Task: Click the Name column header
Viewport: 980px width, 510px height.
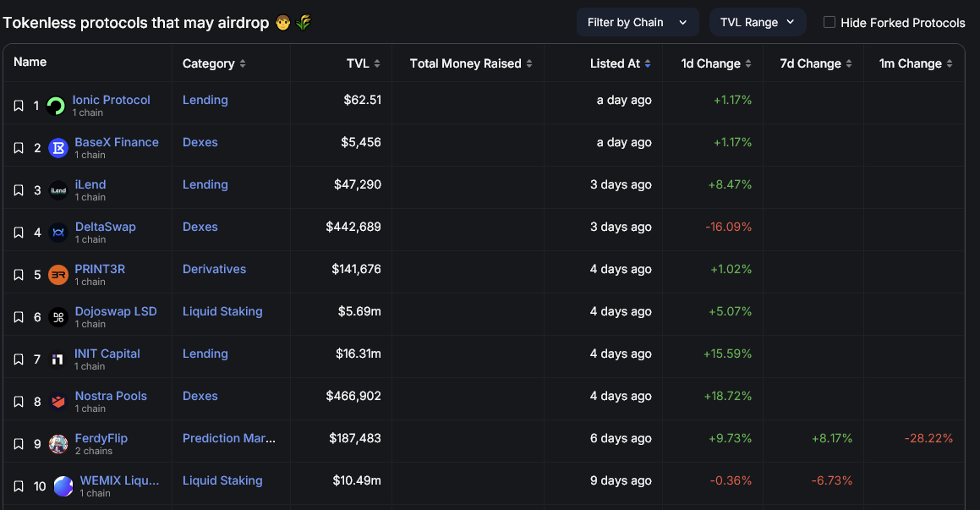Action: pyautogui.click(x=30, y=62)
